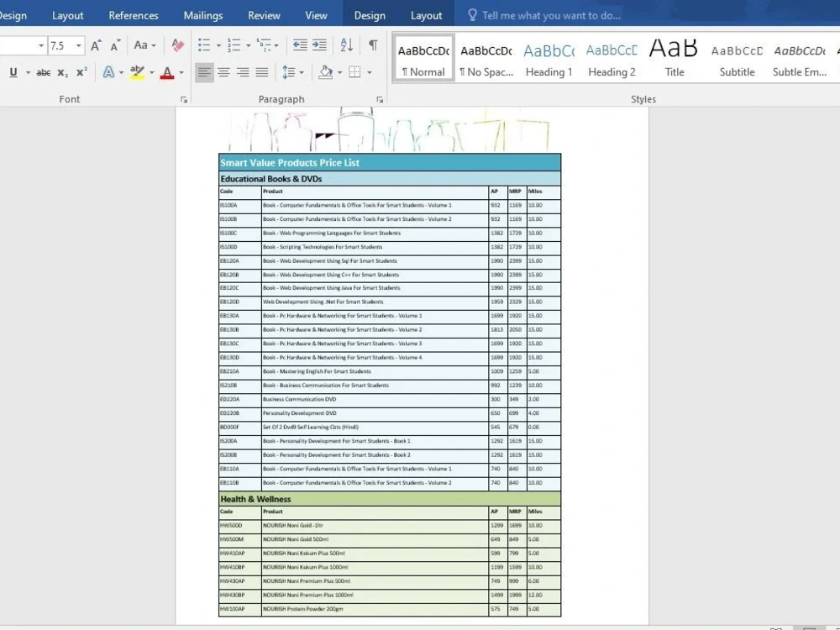The width and height of the screenshot is (840, 630).
Task: Click the 'NOURISH Protein Powder 200gm' cell
Action: (375, 608)
